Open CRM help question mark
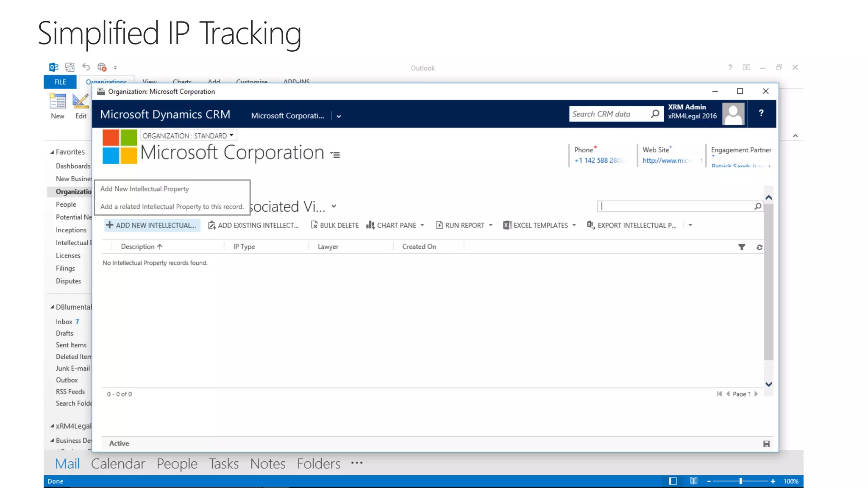 [761, 113]
